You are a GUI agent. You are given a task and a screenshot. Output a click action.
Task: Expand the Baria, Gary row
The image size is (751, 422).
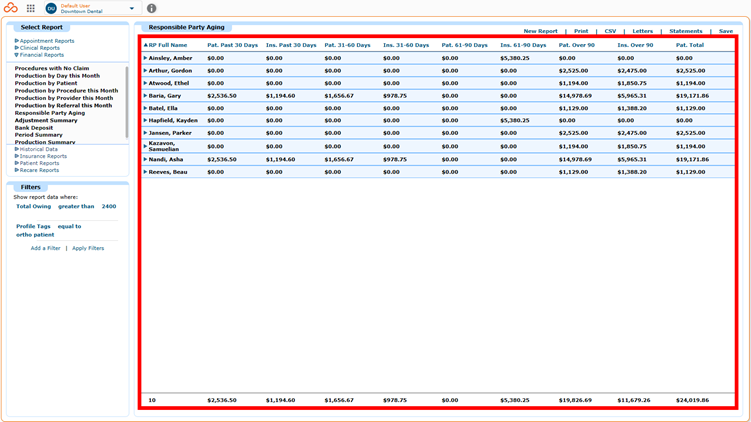[x=145, y=96]
